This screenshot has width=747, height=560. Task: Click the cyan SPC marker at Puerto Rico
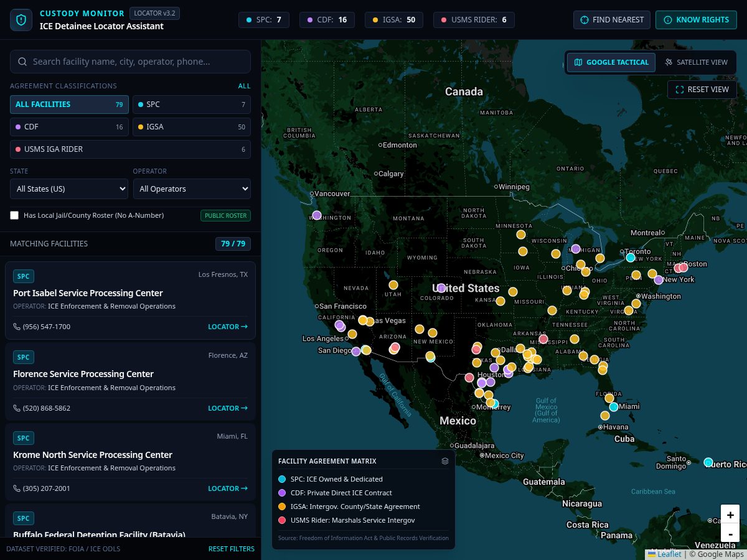708,462
